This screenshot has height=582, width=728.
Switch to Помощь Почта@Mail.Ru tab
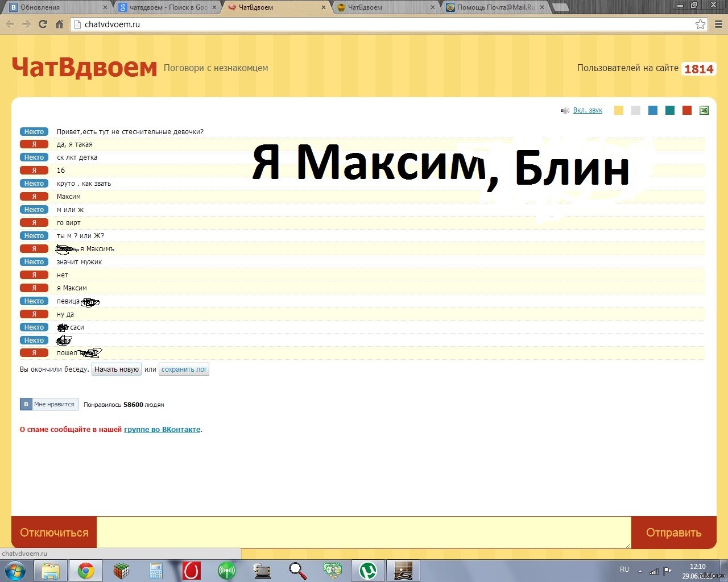[496, 7]
